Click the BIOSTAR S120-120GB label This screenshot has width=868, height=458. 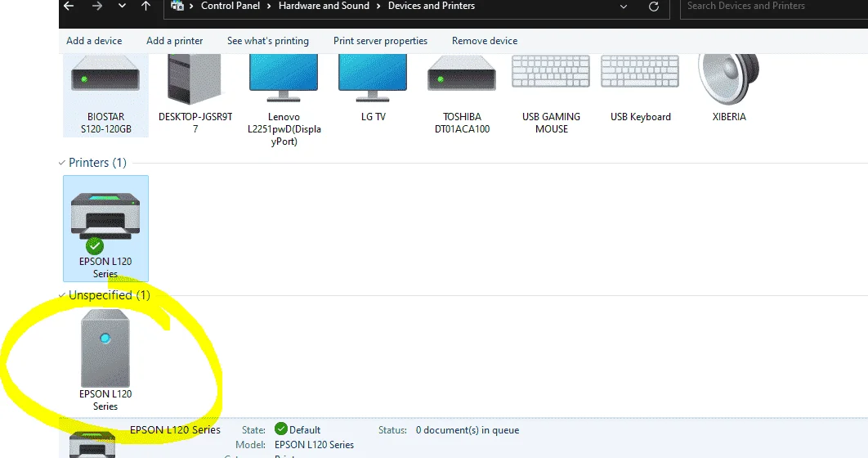click(105, 123)
